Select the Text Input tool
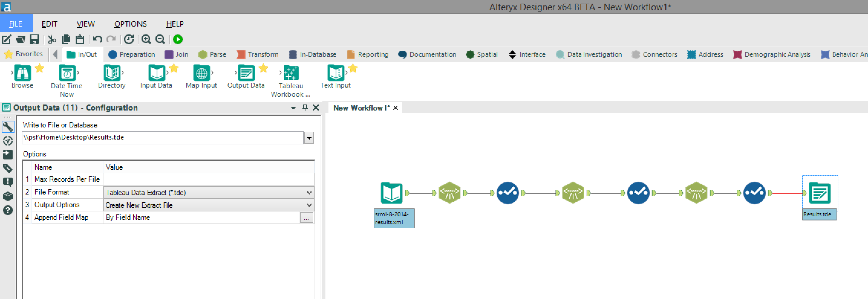868x299 pixels. [x=336, y=76]
